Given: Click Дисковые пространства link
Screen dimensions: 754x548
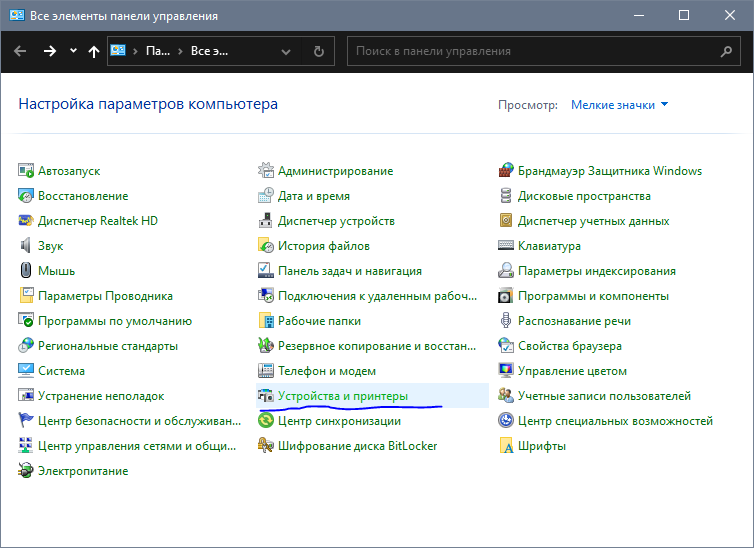Looking at the screenshot, I should (x=584, y=196).
